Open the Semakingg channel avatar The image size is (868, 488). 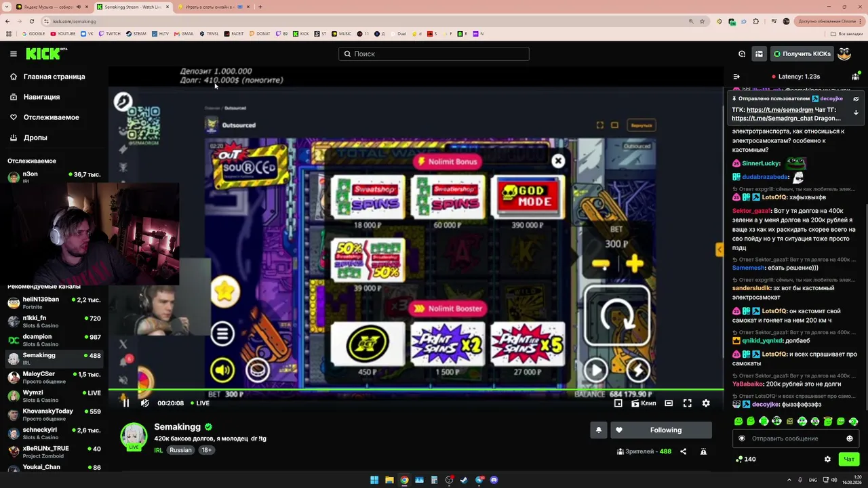134,436
